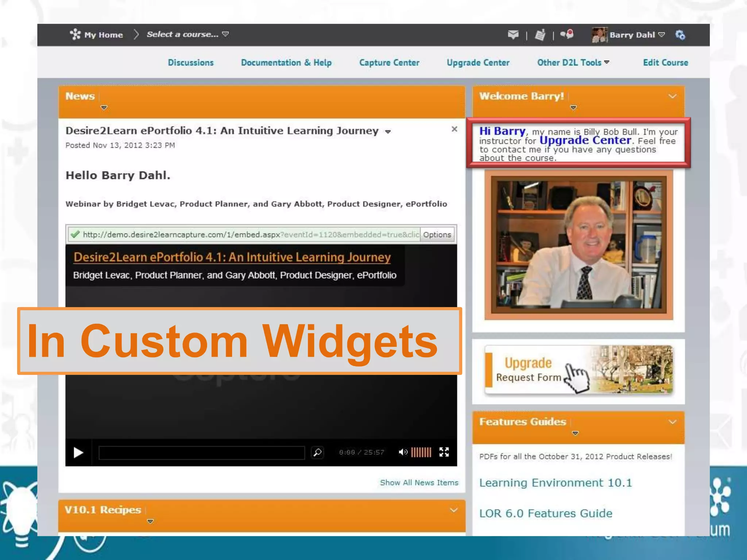Click the Options button by the URL
The image size is (747, 560).
coord(437,234)
